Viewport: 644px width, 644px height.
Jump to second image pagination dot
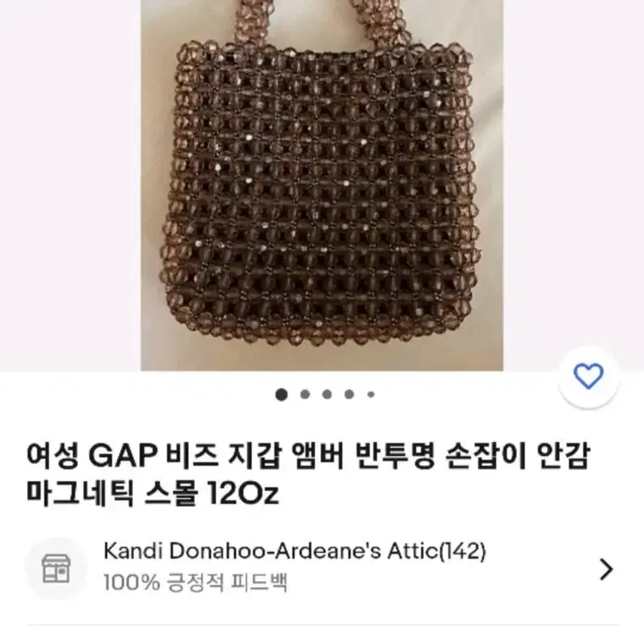pos(305,395)
